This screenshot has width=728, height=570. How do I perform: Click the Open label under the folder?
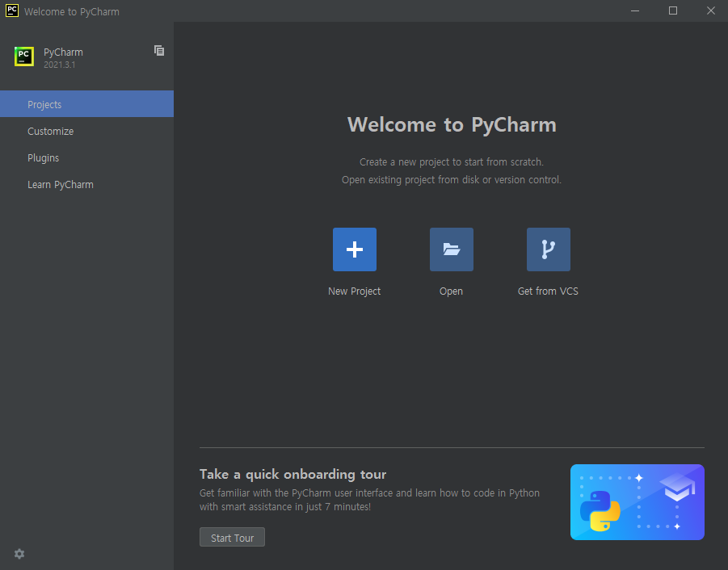pos(452,291)
